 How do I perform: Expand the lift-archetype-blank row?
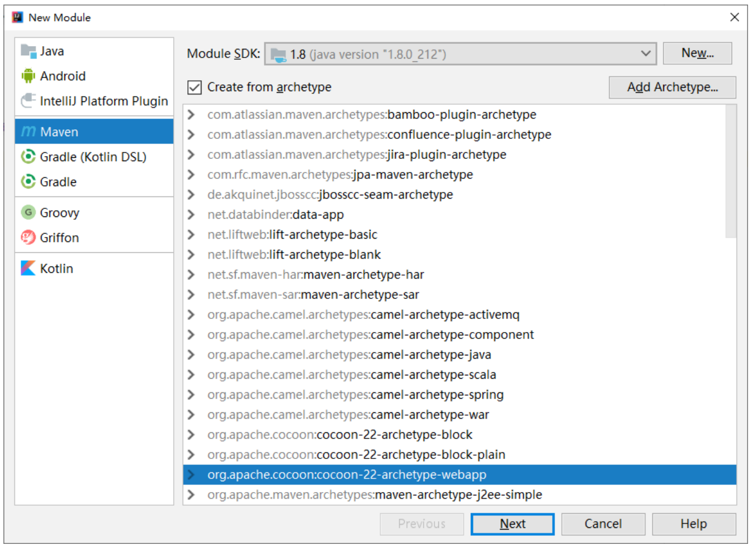coord(191,255)
